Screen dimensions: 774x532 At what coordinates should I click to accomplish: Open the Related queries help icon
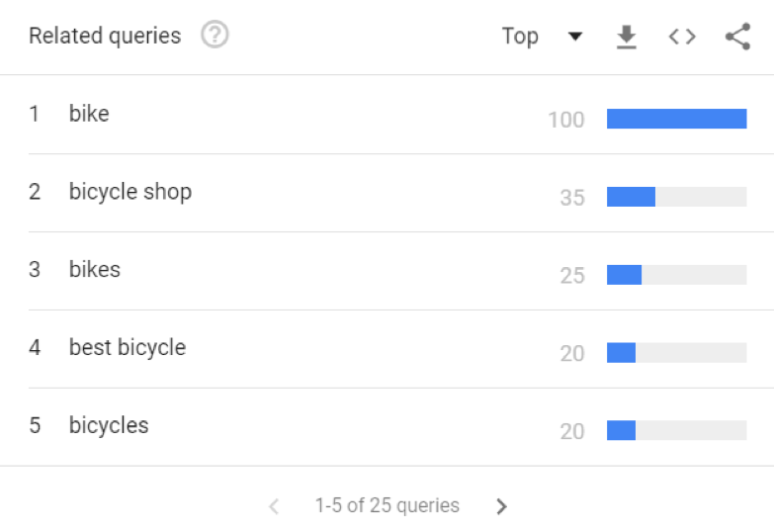pyautogui.click(x=215, y=36)
